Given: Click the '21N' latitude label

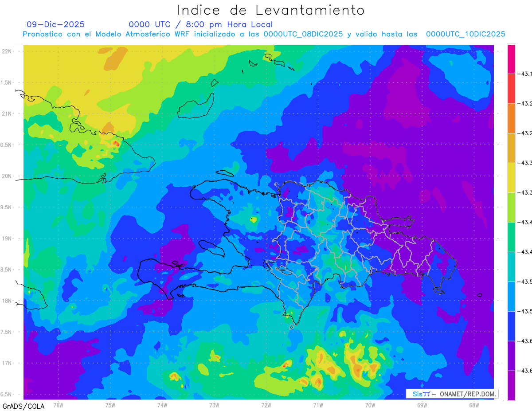Looking at the screenshot, I should pyautogui.click(x=7, y=114).
